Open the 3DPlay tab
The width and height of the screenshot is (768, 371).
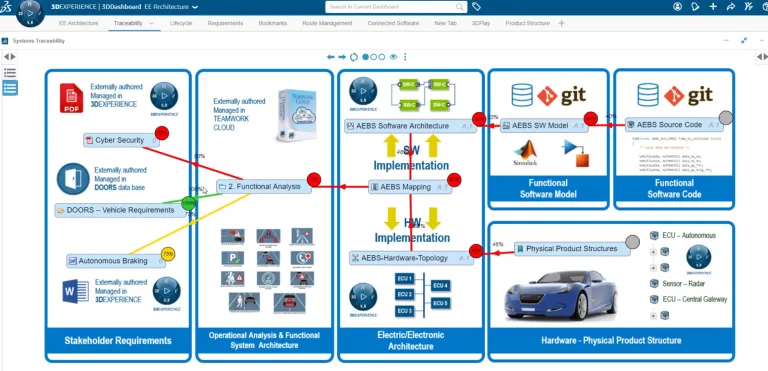pyautogui.click(x=481, y=23)
